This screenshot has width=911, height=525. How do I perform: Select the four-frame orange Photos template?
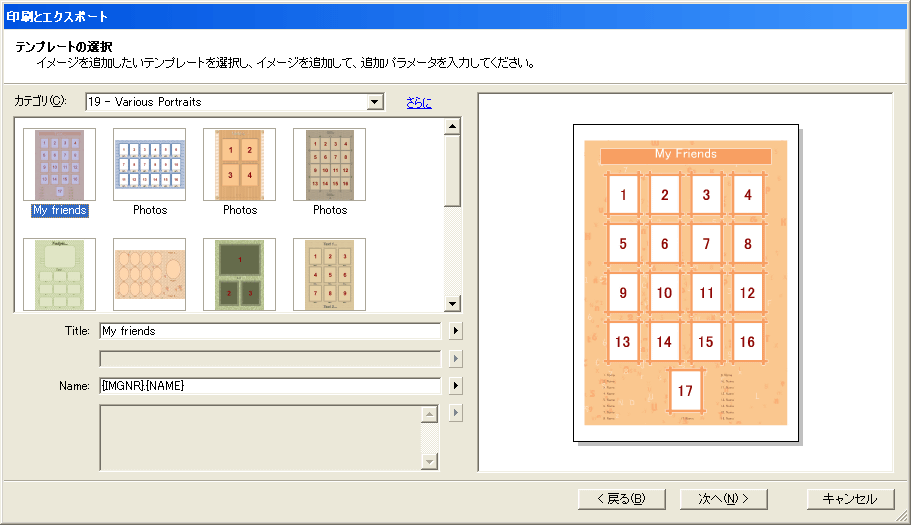tap(239, 164)
